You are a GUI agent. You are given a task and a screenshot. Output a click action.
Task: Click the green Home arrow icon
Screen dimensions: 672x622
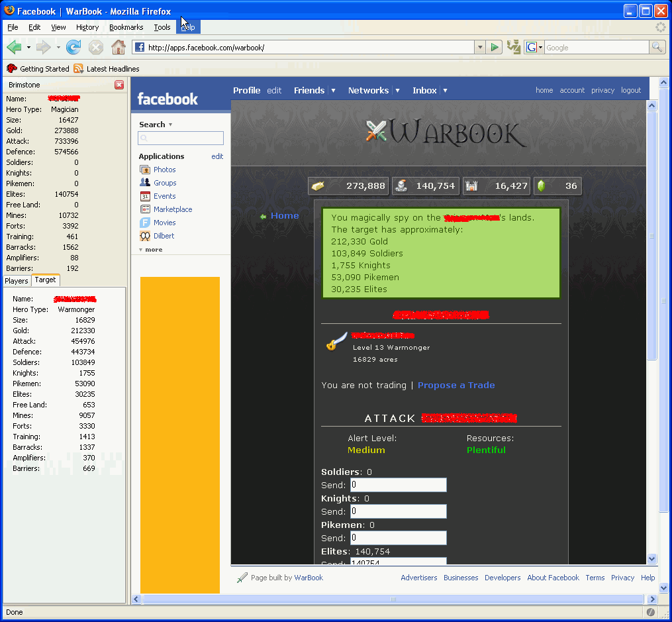click(263, 217)
